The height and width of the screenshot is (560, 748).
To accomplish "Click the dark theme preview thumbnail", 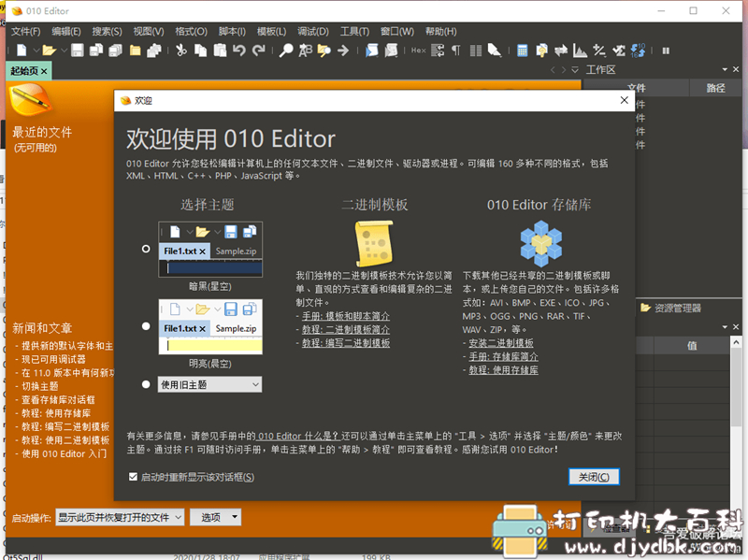I will pos(210,250).
